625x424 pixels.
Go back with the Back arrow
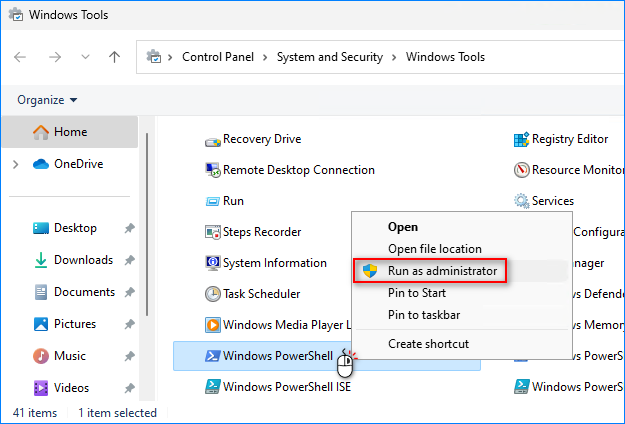(x=20, y=57)
